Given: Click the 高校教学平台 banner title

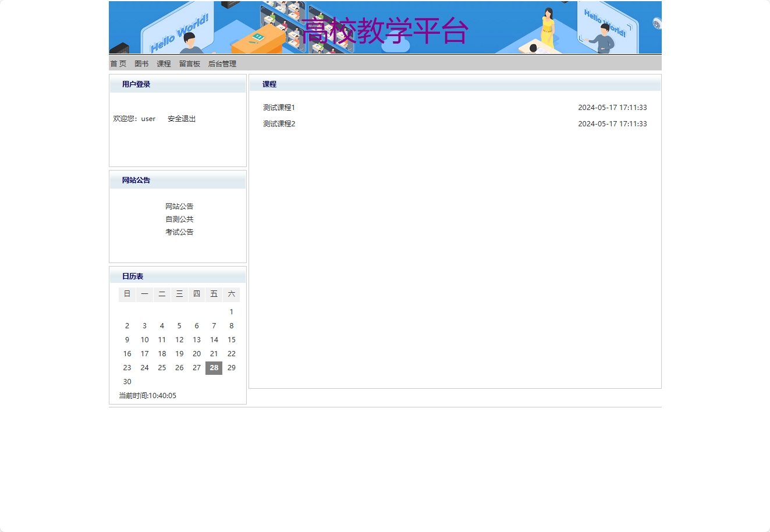Looking at the screenshot, I should tap(385, 32).
